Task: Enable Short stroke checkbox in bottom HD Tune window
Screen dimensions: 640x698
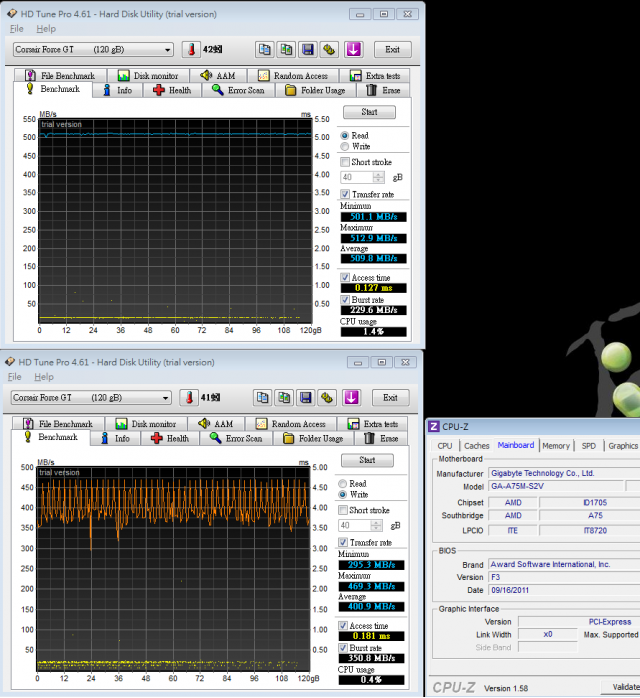Action: [x=343, y=510]
